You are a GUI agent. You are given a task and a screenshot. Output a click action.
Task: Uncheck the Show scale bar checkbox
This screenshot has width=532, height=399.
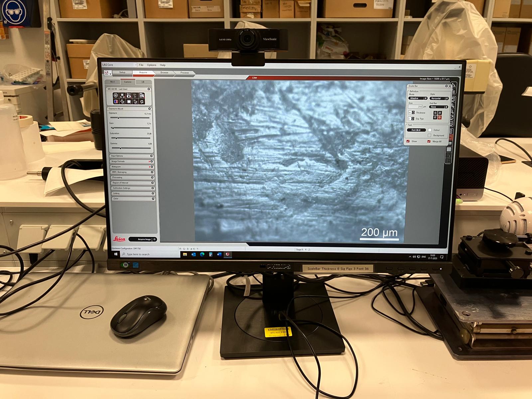pyautogui.click(x=408, y=141)
